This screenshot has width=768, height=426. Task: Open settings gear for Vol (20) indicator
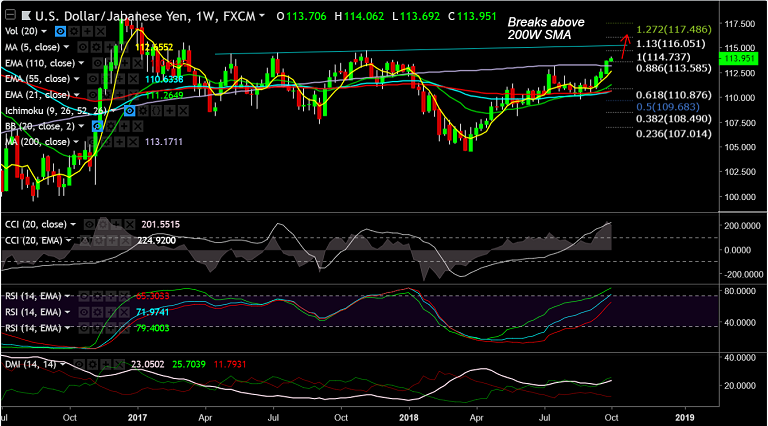click(x=74, y=31)
